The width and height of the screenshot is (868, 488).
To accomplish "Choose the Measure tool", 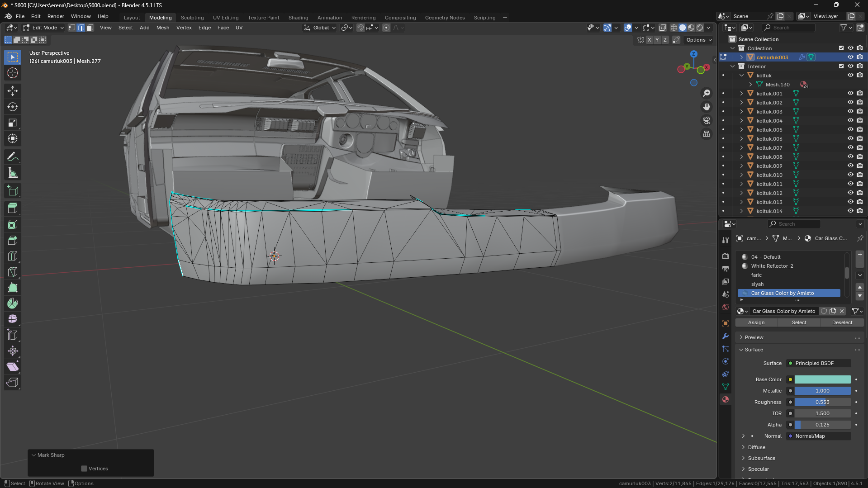I will click(x=13, y=173).
